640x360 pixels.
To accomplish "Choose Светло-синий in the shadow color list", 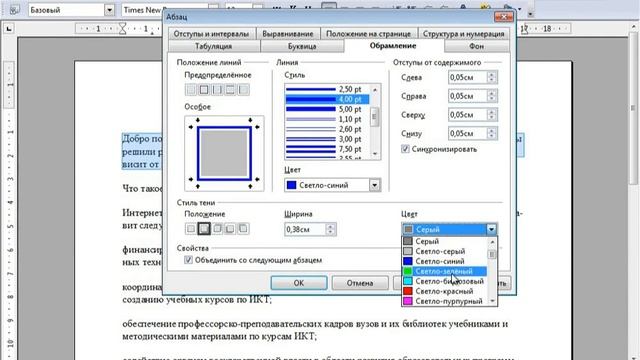I will coord(444,261).
